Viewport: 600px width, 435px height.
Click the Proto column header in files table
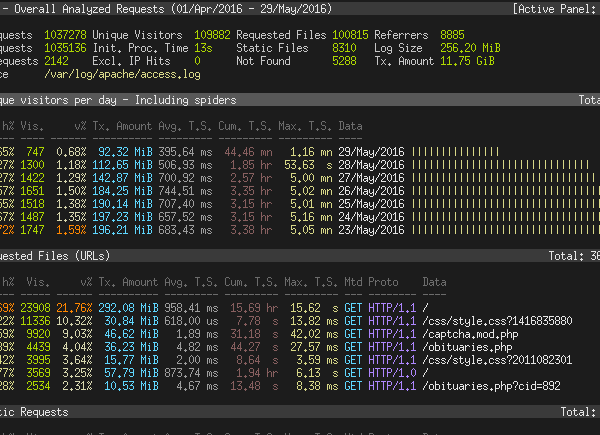pyautogui.click(x=383, y=282)
